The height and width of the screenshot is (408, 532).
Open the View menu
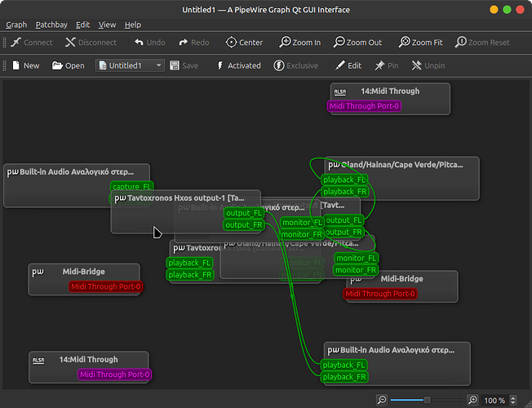pyautogui.click(x=107, y=24)
